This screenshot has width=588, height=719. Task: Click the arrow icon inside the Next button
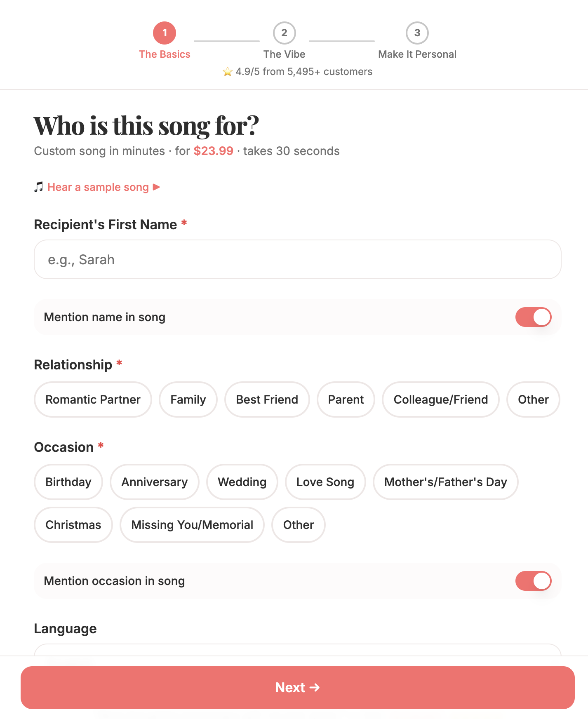[x=315, y=687]
